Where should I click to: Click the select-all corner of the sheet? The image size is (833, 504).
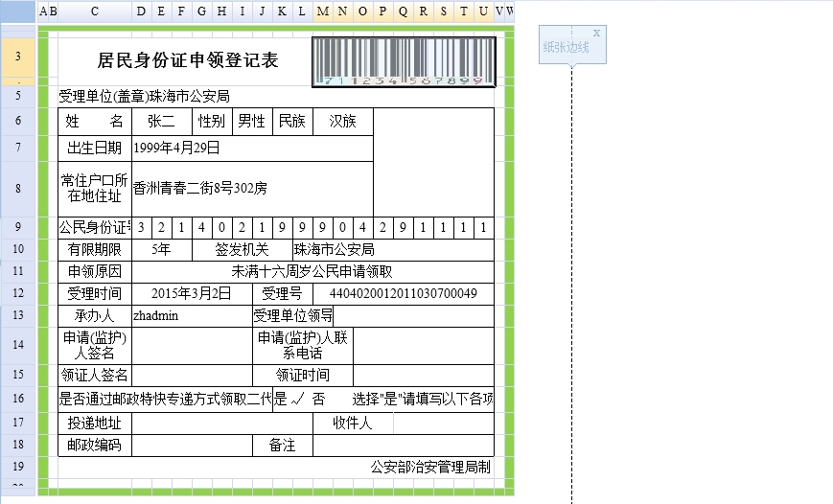tap(18, 11)
